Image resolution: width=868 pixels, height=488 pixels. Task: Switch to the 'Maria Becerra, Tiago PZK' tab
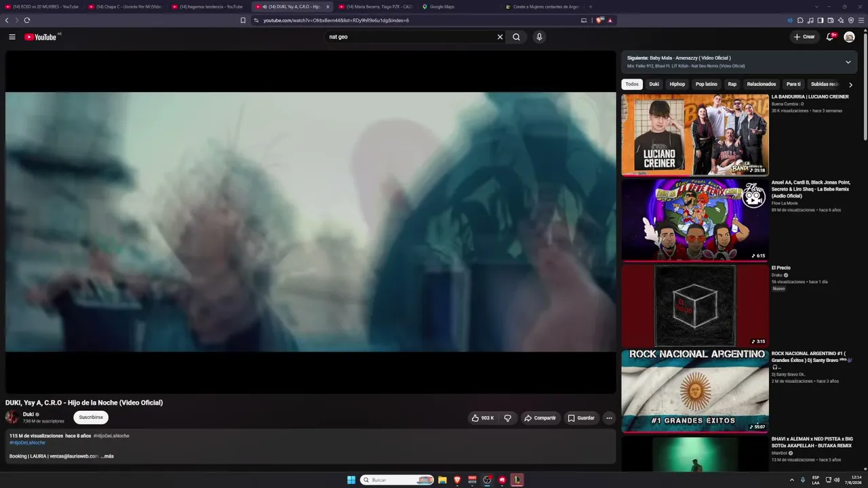coord(376,7)
